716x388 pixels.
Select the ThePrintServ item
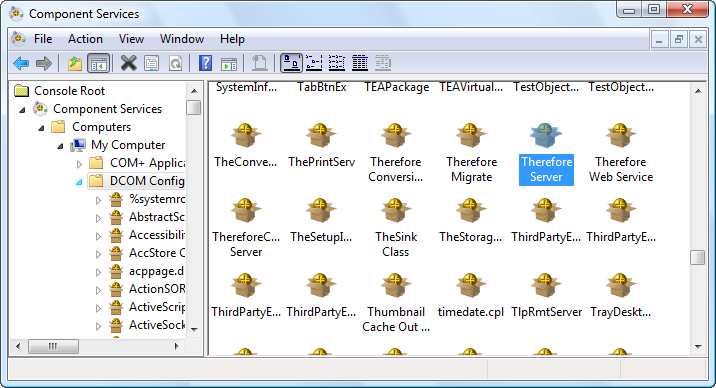coord(321,146)
